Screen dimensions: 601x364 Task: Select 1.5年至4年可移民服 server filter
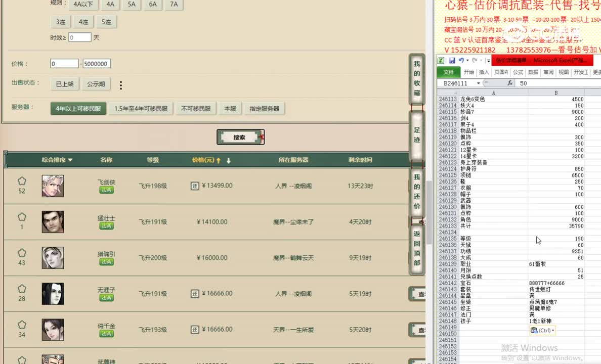coord(141,108)
